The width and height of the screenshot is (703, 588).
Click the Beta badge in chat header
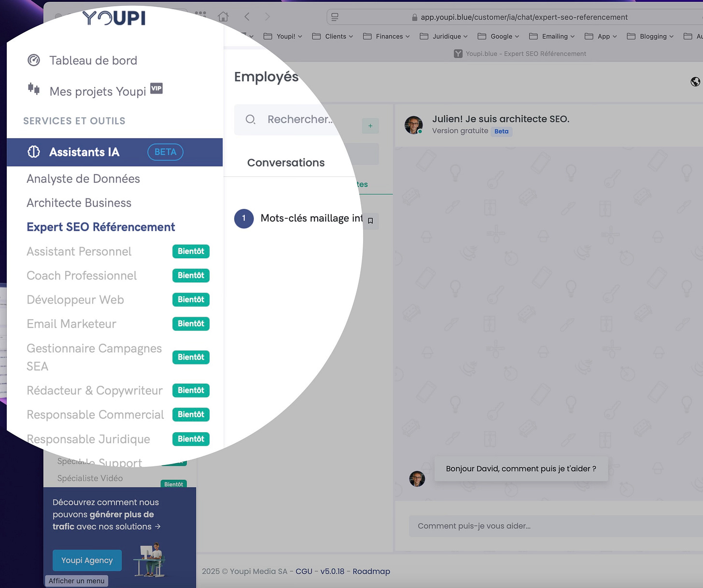501,131
